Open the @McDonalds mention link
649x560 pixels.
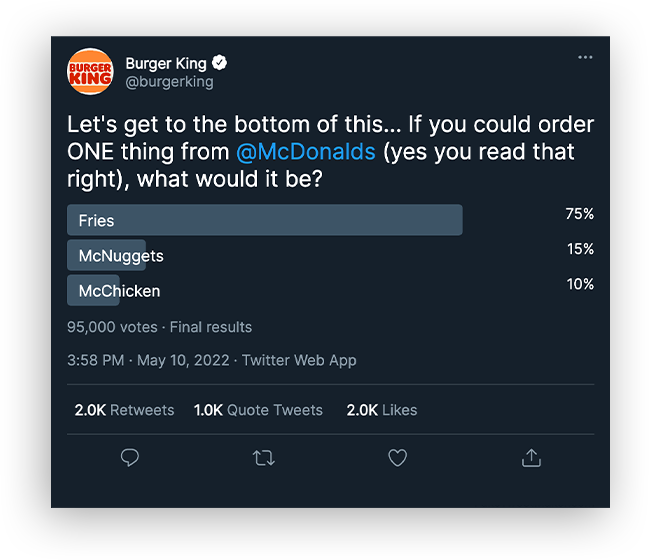click(x=306, y=153)
